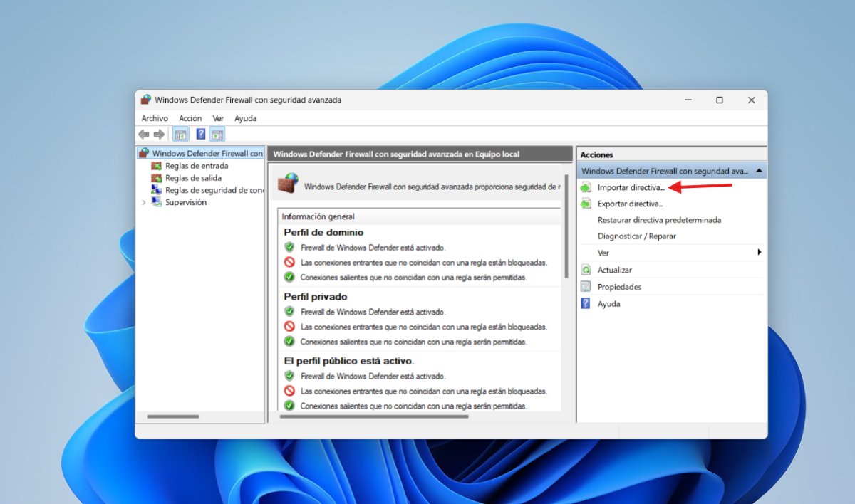Click the root Windows Defender Firewall tree icon
The image size is (855, 504).
tap(144, 153)
